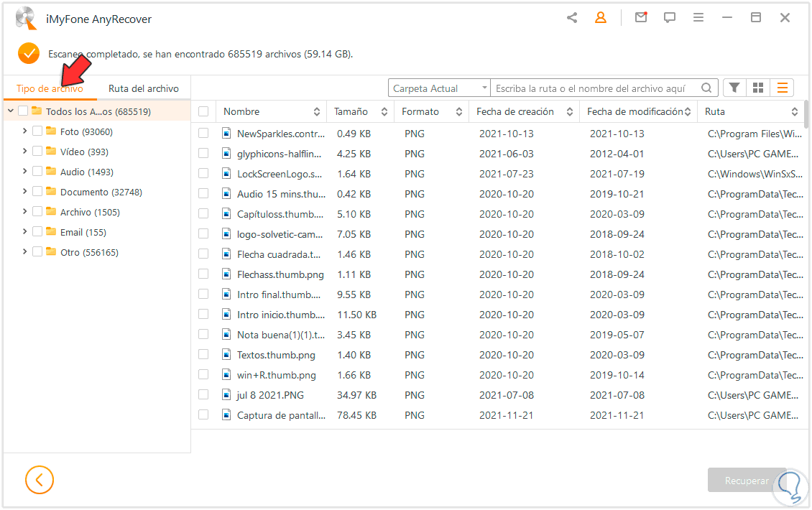
Task: Click sort arrows on Nombre column
Action: [x=316, y=111]
